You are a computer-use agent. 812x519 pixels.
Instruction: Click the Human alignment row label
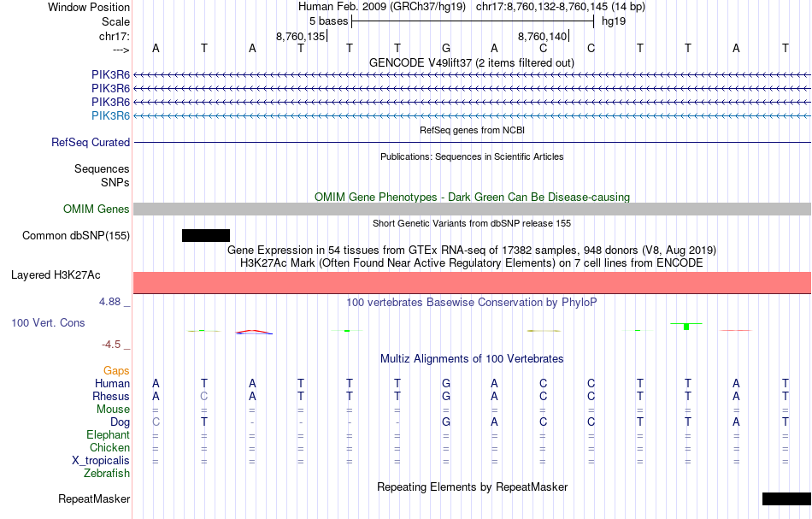(112, 384)
